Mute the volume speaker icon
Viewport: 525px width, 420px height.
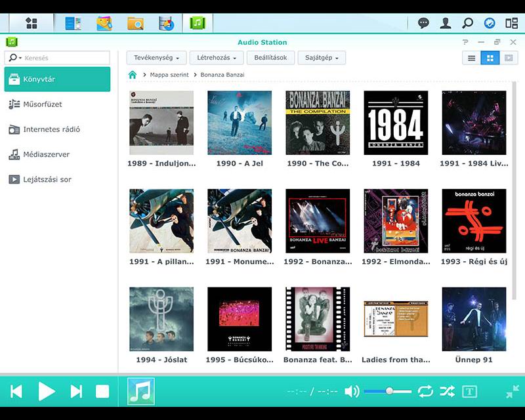352,392
